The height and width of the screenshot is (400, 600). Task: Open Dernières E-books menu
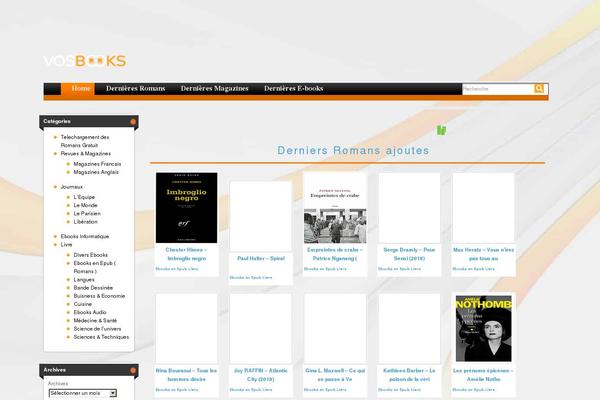click(293, 88)
